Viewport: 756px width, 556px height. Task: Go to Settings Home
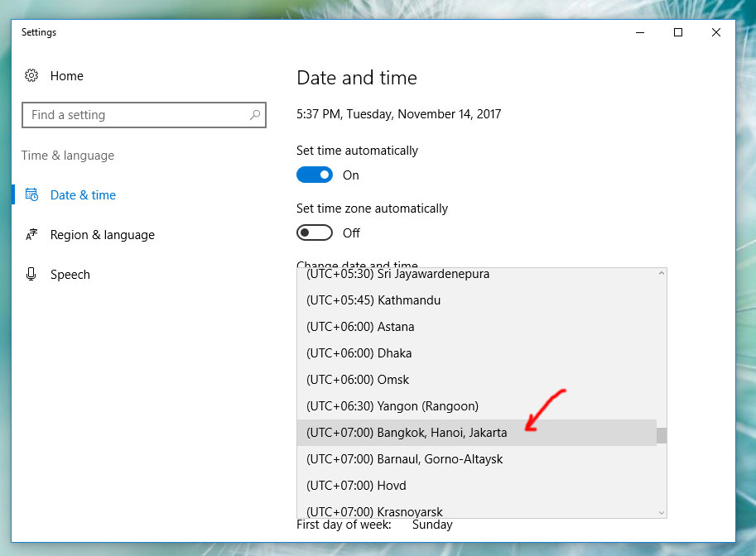click(66, 76)
